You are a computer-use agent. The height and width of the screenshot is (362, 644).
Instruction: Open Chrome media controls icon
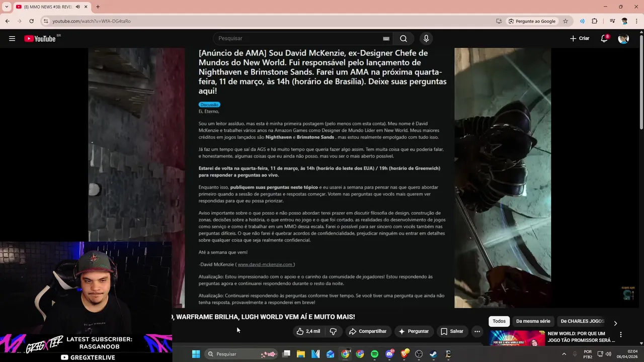pos(612,21)
